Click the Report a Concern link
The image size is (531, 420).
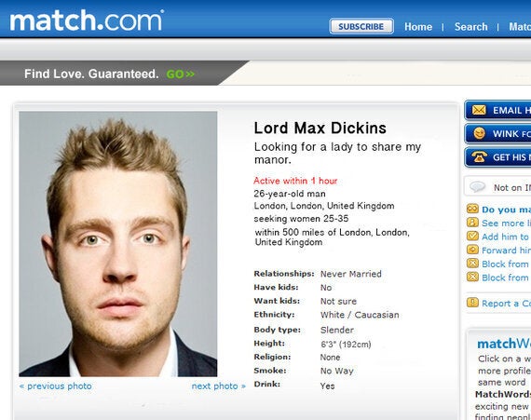506,304
